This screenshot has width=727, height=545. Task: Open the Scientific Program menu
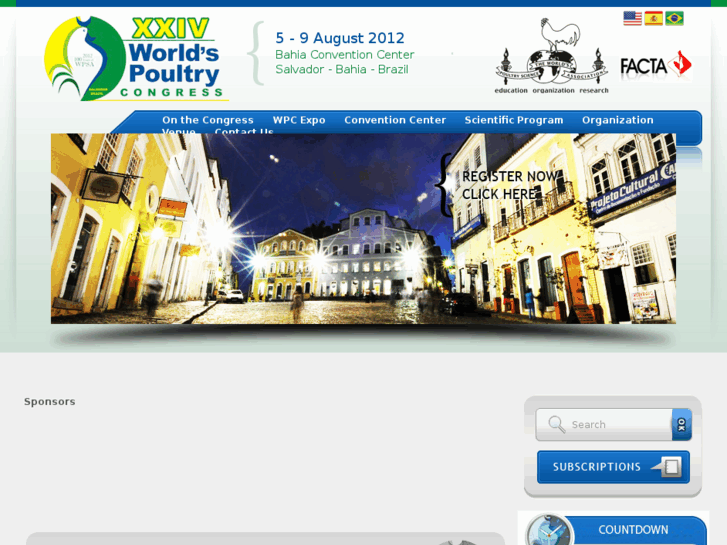pos(514,120)
